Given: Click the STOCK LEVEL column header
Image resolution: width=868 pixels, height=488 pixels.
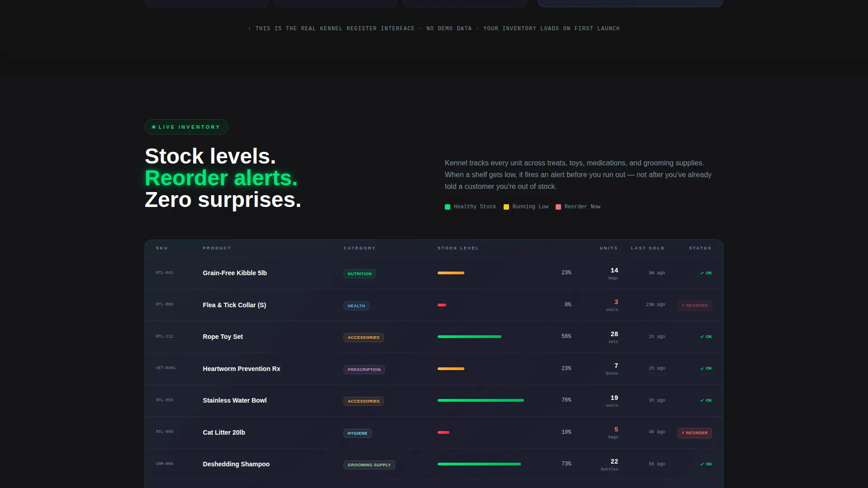Looking at the screenshot, I should tap(458, 248).
